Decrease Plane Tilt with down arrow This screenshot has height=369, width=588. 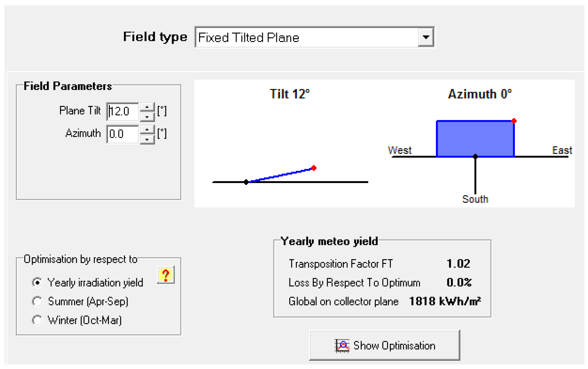147,117
